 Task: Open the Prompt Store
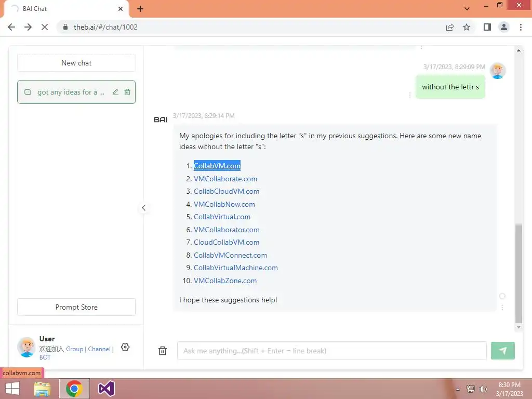coord(76,307)
